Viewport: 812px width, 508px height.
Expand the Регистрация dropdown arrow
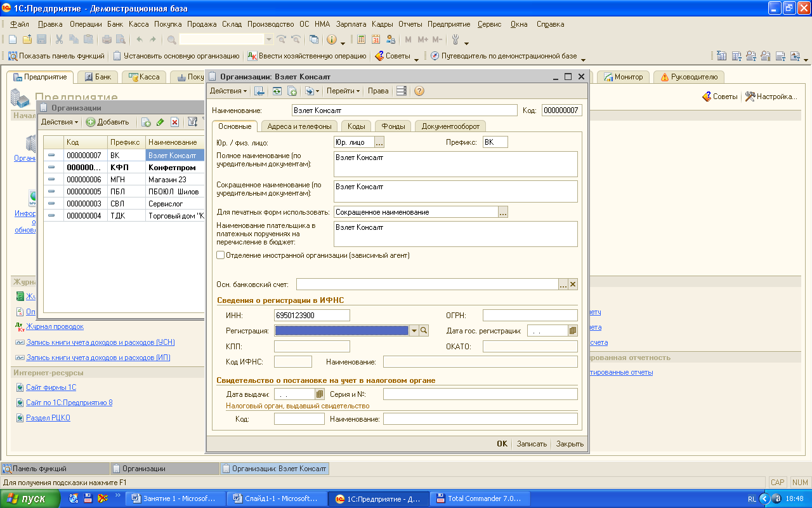(414, 330)
